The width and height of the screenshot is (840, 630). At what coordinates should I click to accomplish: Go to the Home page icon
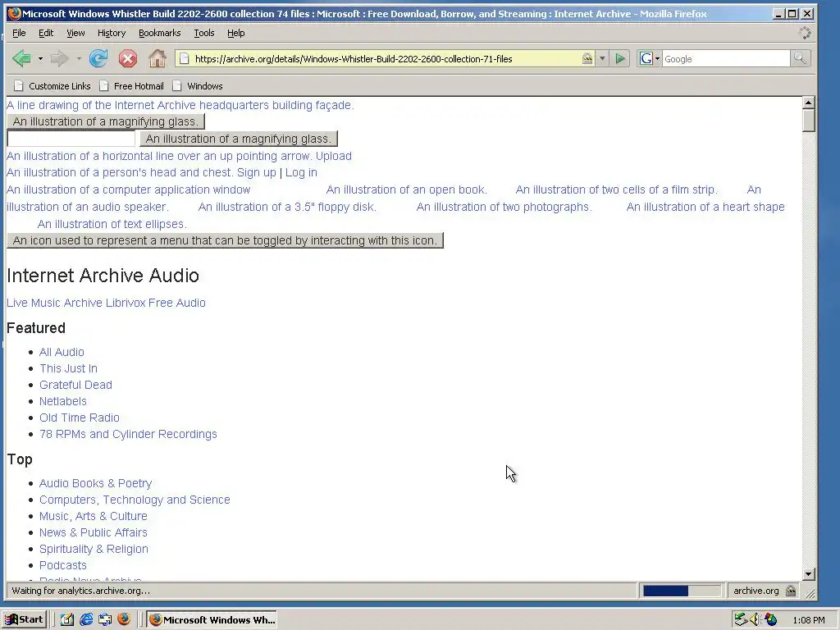pyautogui.click(x=157, y=58)
